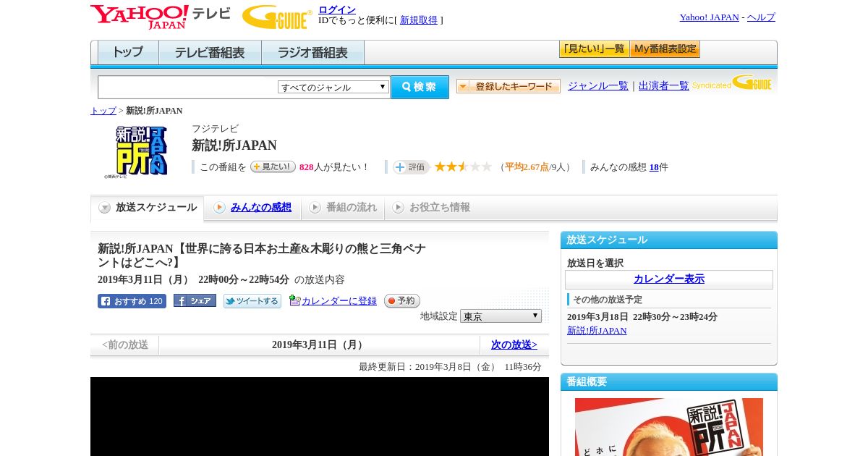Click the 予約 record button

point(401,301)
